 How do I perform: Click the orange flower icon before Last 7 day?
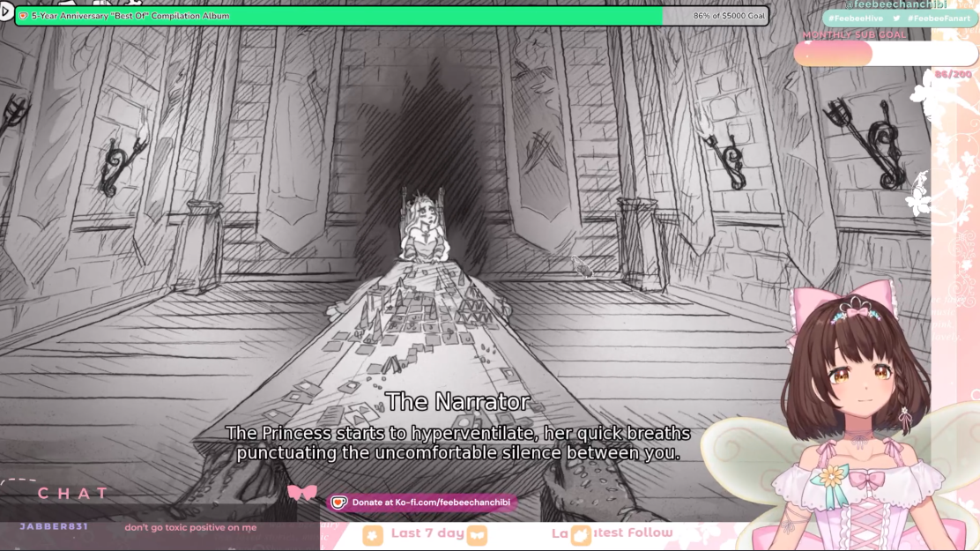point(373,535)
